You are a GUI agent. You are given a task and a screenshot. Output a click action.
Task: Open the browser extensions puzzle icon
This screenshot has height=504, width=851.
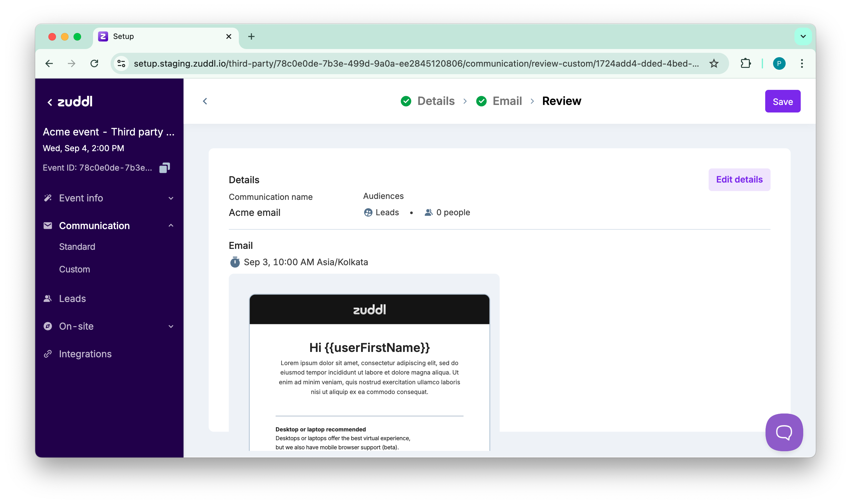745,63
